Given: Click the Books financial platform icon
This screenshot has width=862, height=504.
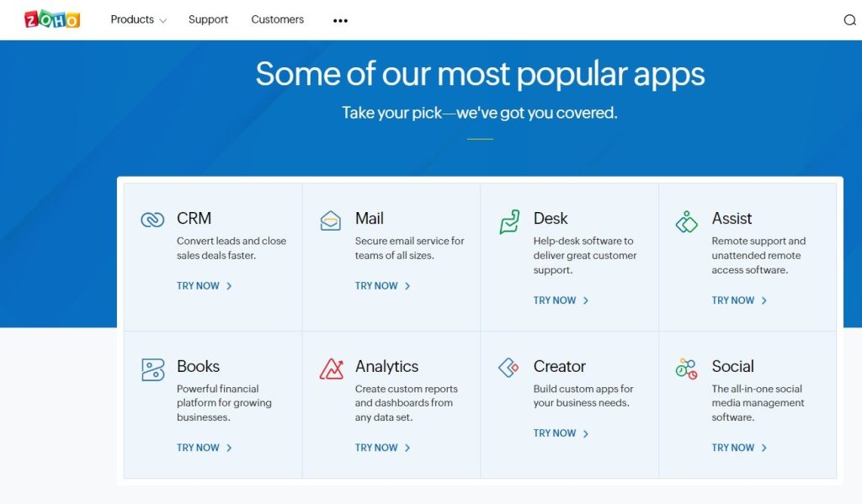Looking at the screenshot, I should [x=152, y=367].
